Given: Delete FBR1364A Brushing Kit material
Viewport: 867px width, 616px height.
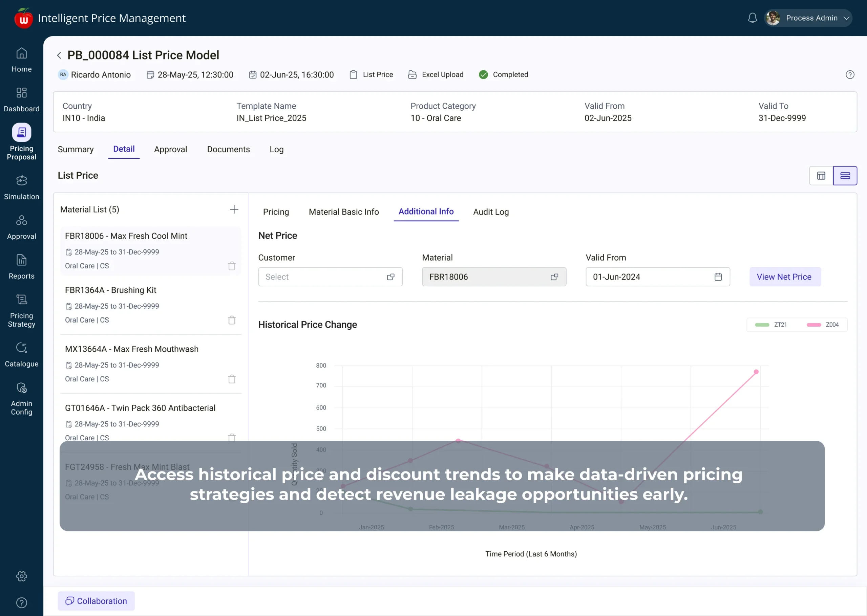Looking at the screenshot, I should click(231, 320).
